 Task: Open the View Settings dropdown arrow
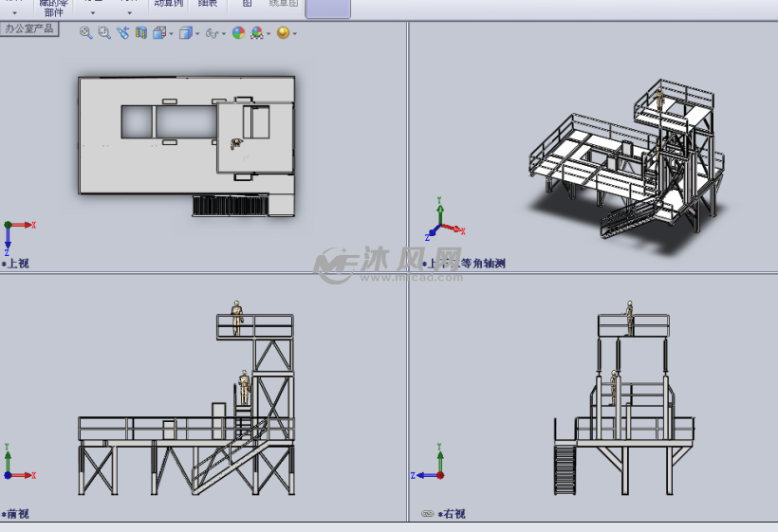(295, 33)
